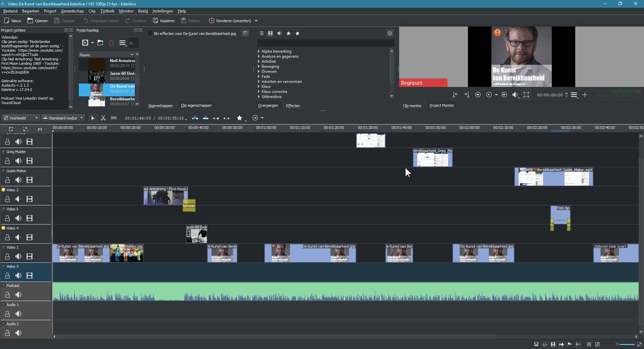Select the Beatles.jpg clip on Video 1
Image resolution: width=644 pixels, height=349 pixels.
[x=127, y=253]
